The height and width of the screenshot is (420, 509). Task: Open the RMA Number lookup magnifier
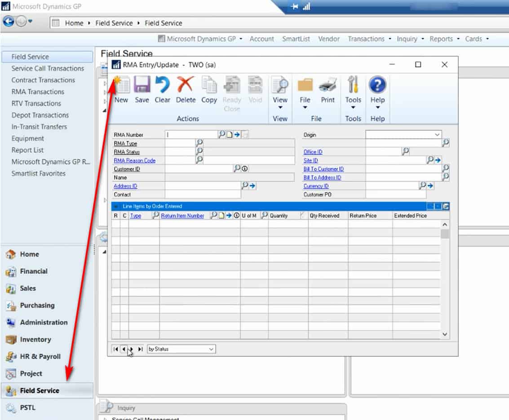(222, 134)
